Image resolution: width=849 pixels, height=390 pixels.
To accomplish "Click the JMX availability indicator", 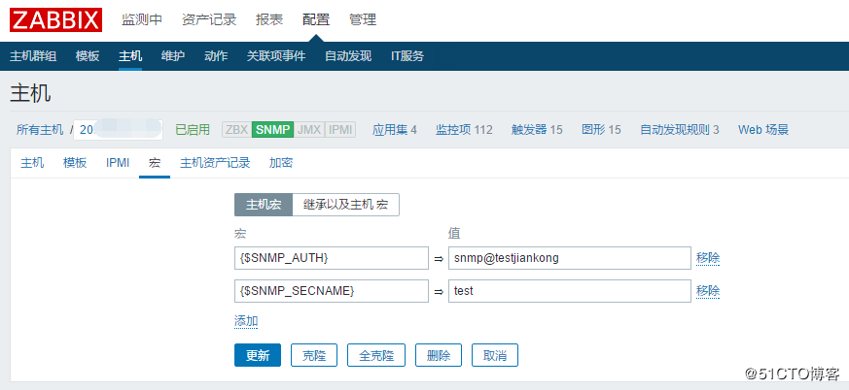I will tap(309, 130).
